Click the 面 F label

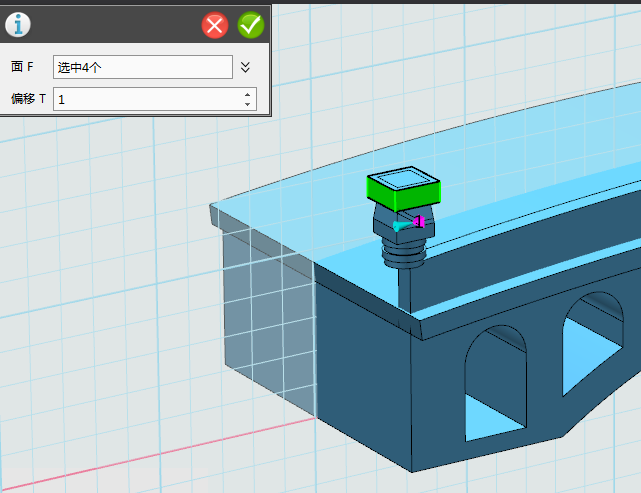pos(22,67)
